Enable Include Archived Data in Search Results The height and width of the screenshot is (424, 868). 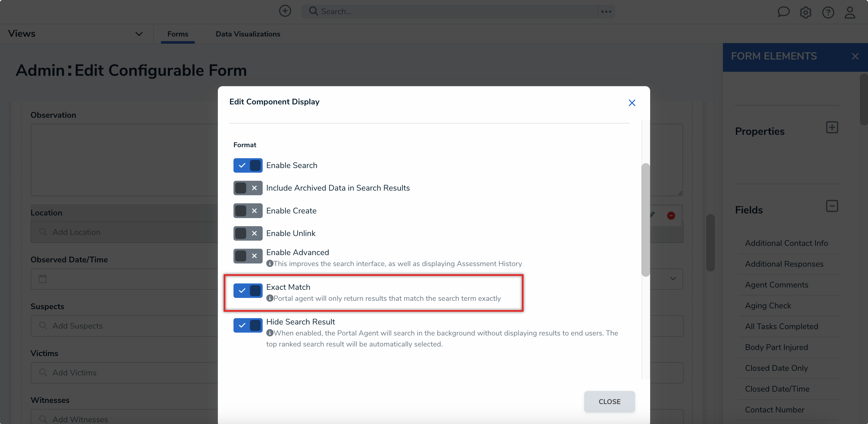[248, 188]
